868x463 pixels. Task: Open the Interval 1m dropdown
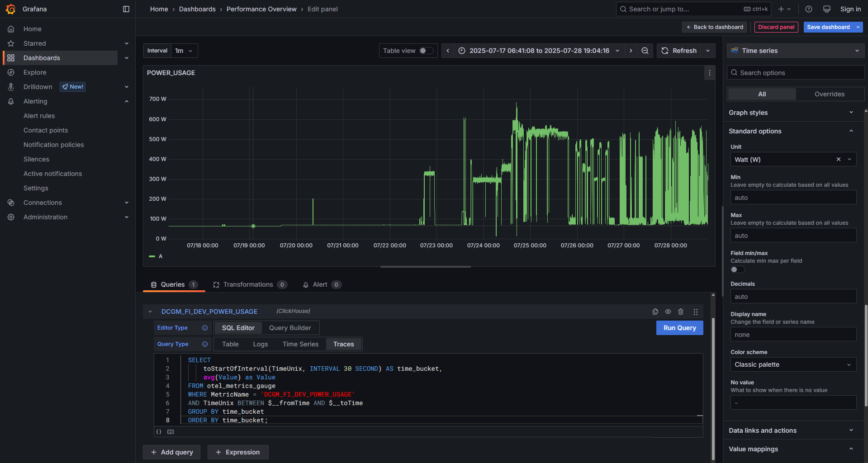184,51
